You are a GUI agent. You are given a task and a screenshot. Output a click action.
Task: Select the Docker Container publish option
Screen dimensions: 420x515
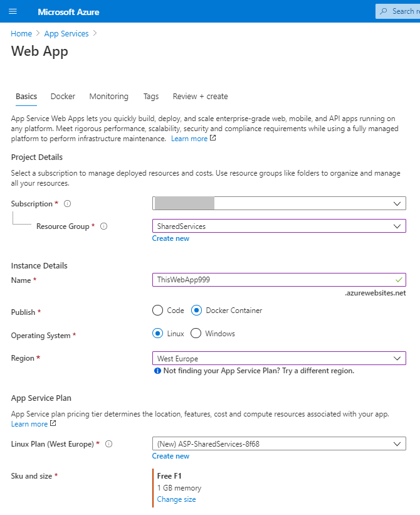[196, 311]
